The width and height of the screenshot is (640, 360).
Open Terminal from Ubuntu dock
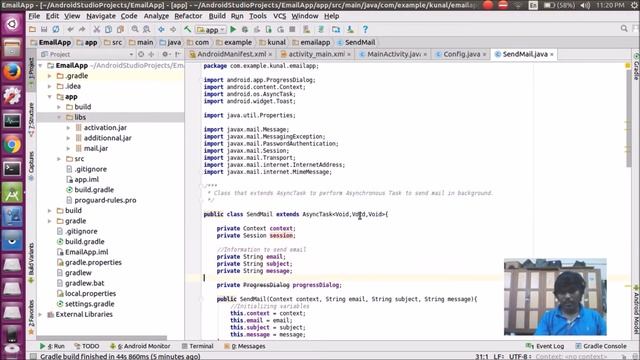(12, 169)
